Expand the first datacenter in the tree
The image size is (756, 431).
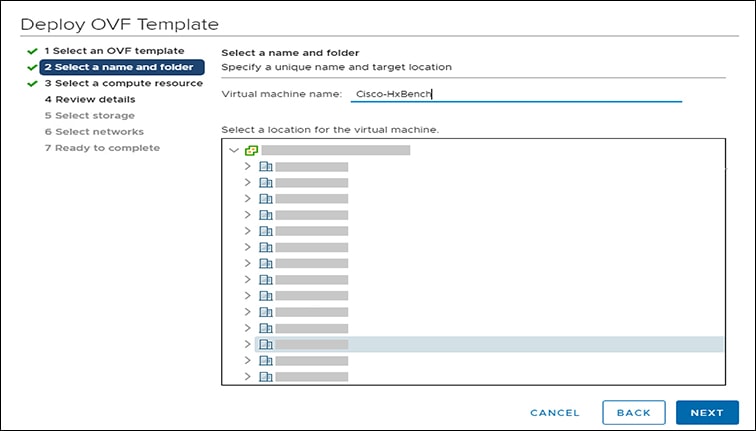pos(248,166)
